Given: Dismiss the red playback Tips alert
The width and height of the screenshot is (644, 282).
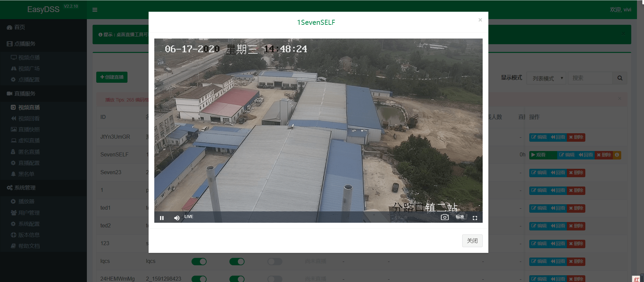Looking at the screenshot, I should (x=620, y=98).
